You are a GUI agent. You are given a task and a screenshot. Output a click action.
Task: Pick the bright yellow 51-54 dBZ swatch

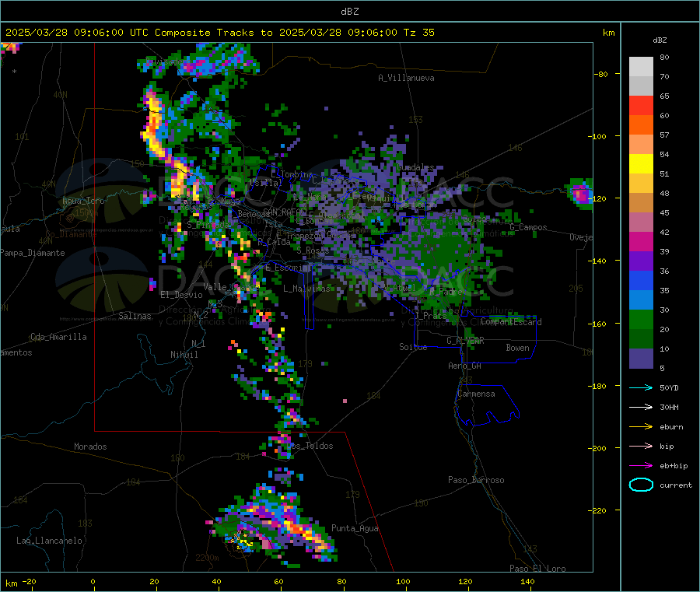[641, 164]
